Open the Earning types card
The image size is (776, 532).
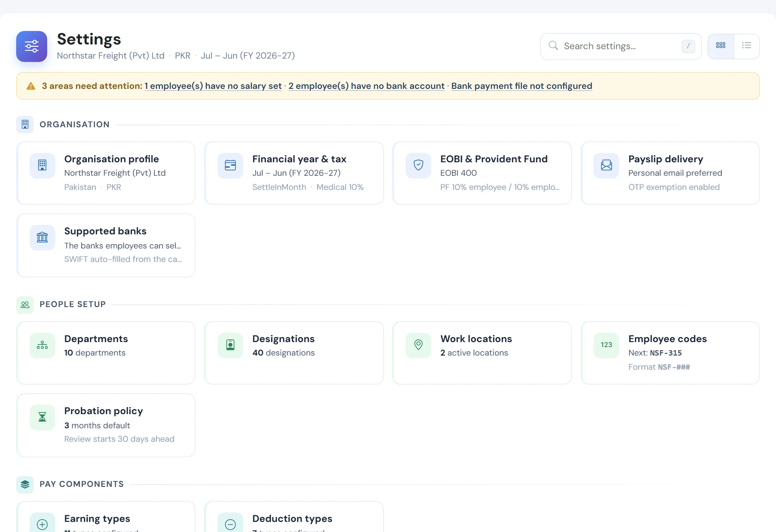pyautogui.click(x=106, y=517)
